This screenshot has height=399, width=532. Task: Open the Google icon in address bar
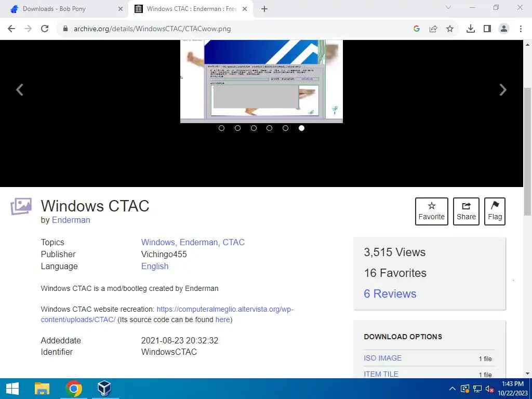417,29
